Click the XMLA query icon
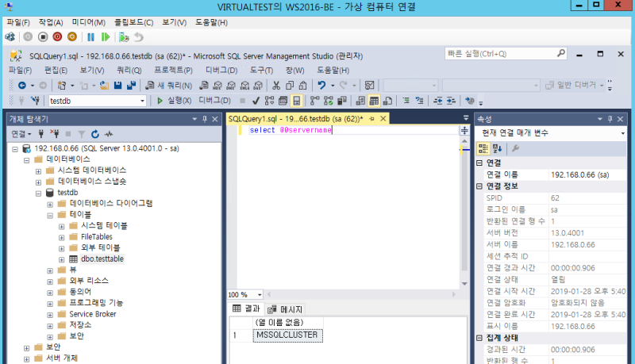The width and height of the screenshot is (635, 364). tap(244, 86)
